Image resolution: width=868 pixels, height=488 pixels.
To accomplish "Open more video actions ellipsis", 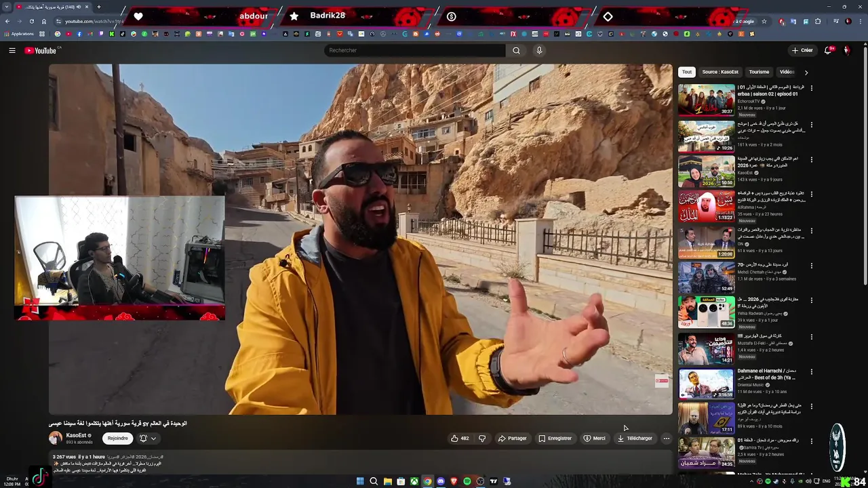I will tap(666, 439).
